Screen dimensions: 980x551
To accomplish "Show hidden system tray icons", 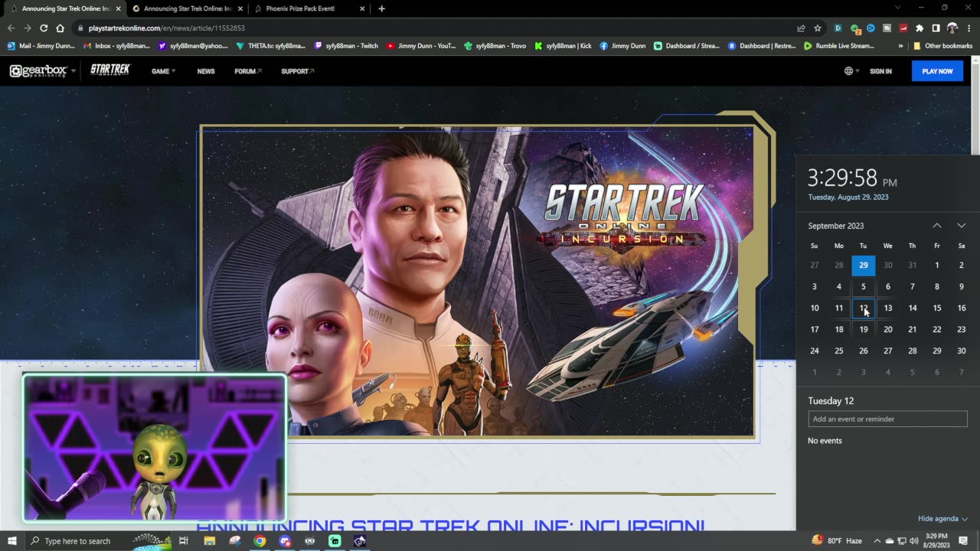I will [x=877, y=541].
